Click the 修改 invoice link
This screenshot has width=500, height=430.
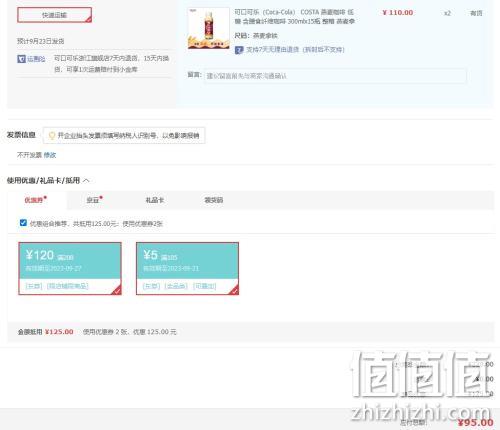coord(50,155)
